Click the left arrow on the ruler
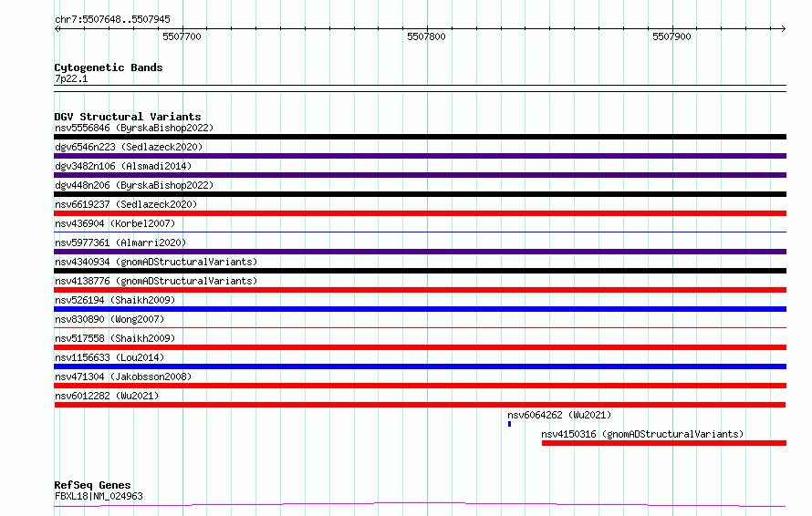 click(57, 28)
